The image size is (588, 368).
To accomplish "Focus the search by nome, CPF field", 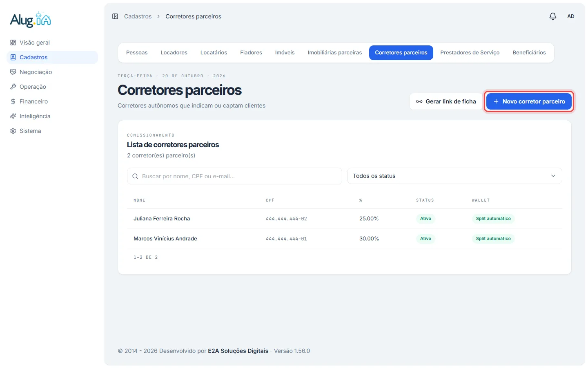I will [234, 176].
